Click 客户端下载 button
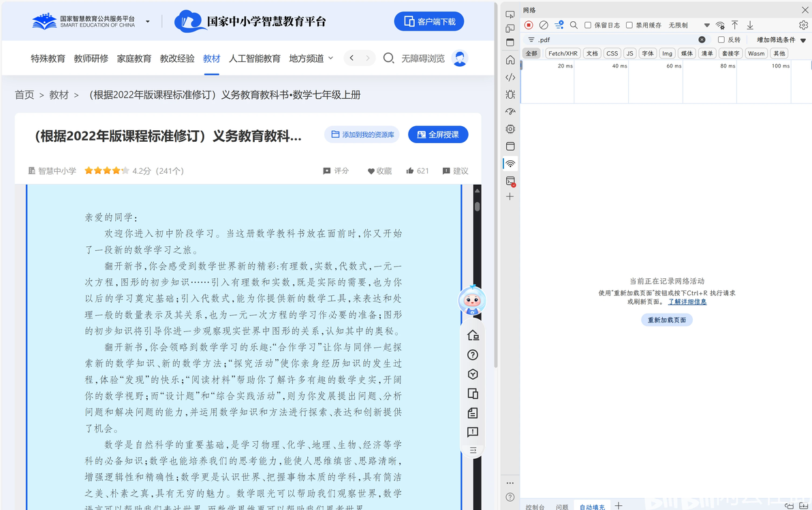This screenshot has width=812, height=510. pos(429,21)
